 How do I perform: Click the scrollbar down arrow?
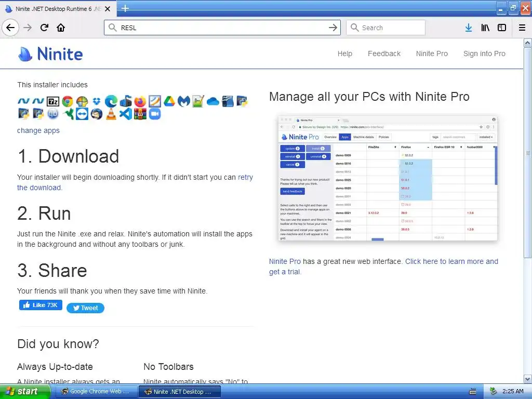528,379
